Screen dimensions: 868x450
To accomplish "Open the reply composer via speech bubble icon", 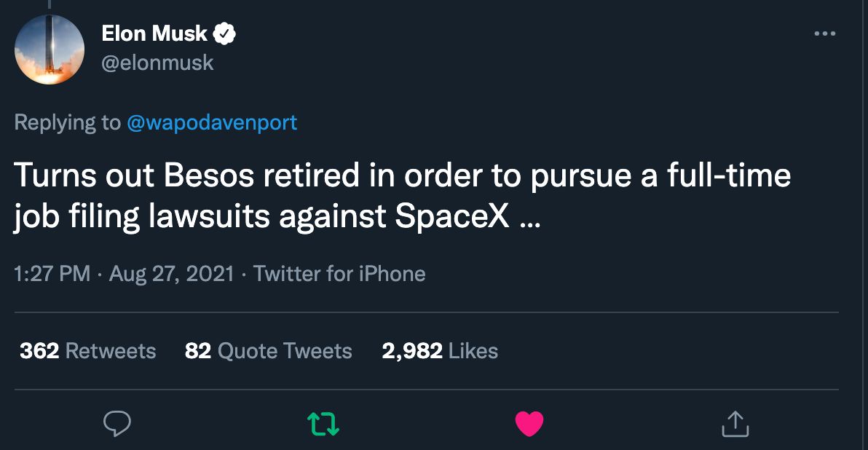I will [117, 425].
